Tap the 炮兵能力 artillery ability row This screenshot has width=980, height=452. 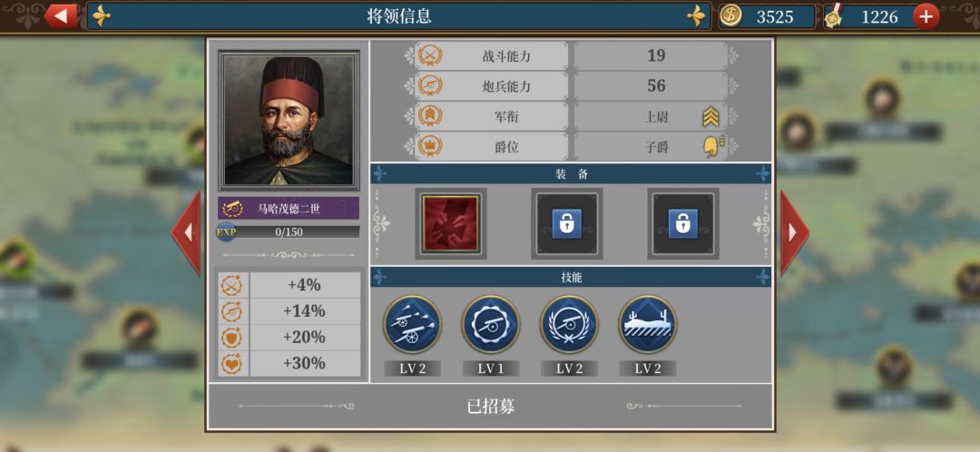pos(572,86)
